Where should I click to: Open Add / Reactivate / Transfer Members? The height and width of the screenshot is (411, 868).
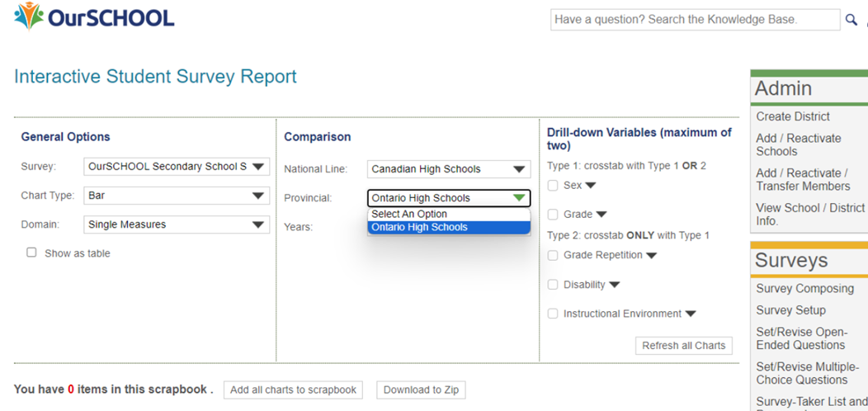tap(803, 179)
